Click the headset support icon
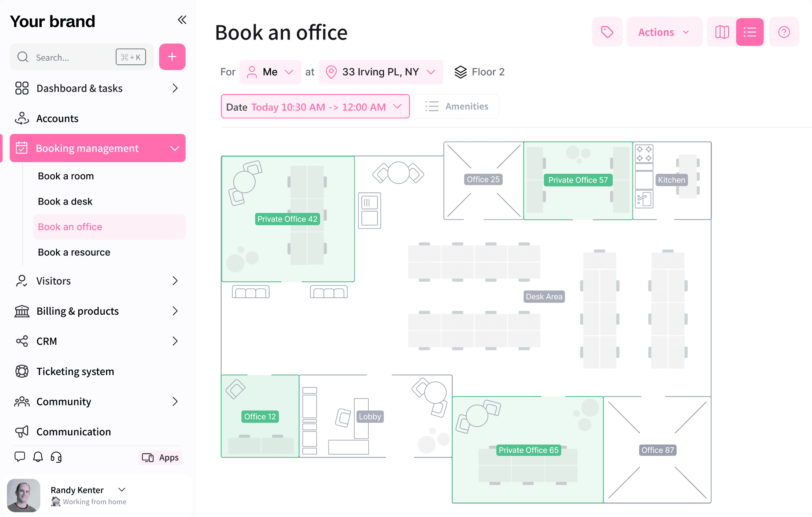 (56, 457)
